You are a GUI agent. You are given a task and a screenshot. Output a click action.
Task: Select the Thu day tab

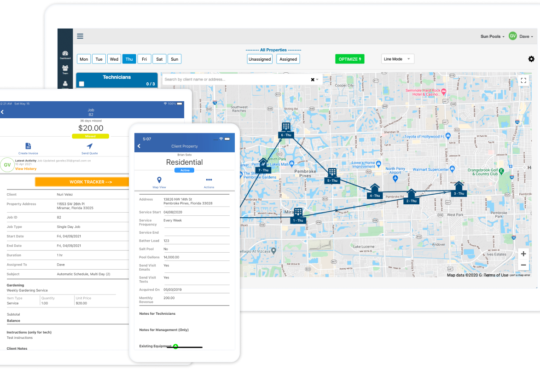[129, 59]
